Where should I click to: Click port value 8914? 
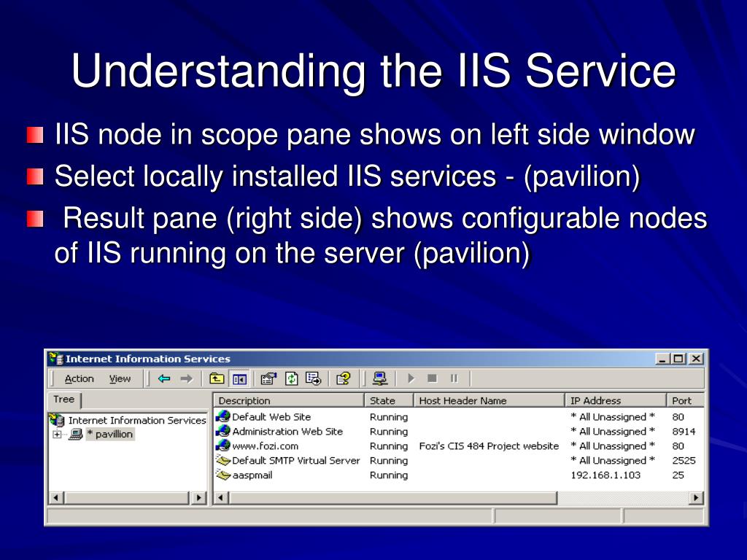(x=684, y=431)
